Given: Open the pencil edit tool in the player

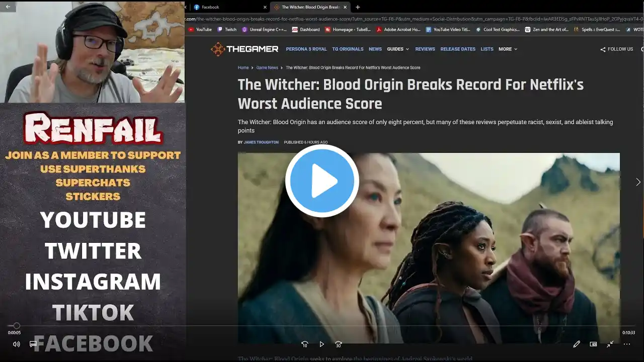Looking at the screenshot, I should click(577, 344).
